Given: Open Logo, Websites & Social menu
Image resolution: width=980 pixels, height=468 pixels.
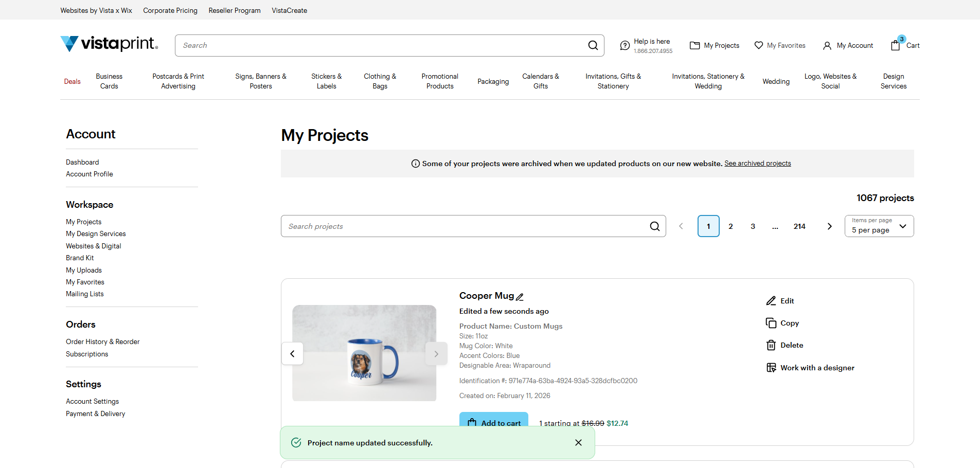Looking at the screenshot, I should tap(830, 81).
